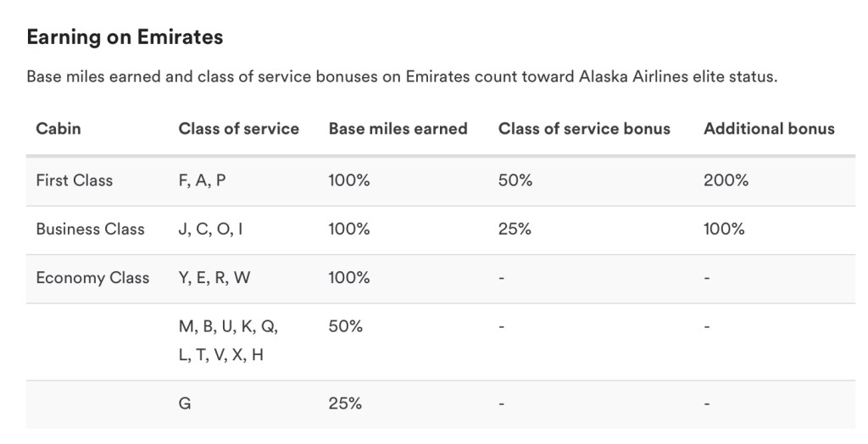868x444 pixels.
Task: Select the "J, C, O, I" fare classes
Action: pos(210,229)
